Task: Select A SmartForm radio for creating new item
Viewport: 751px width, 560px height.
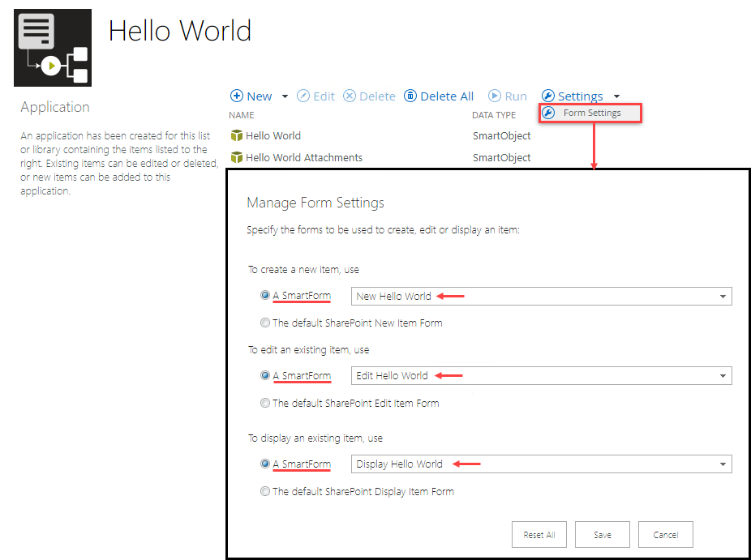Action: [265, 296]
